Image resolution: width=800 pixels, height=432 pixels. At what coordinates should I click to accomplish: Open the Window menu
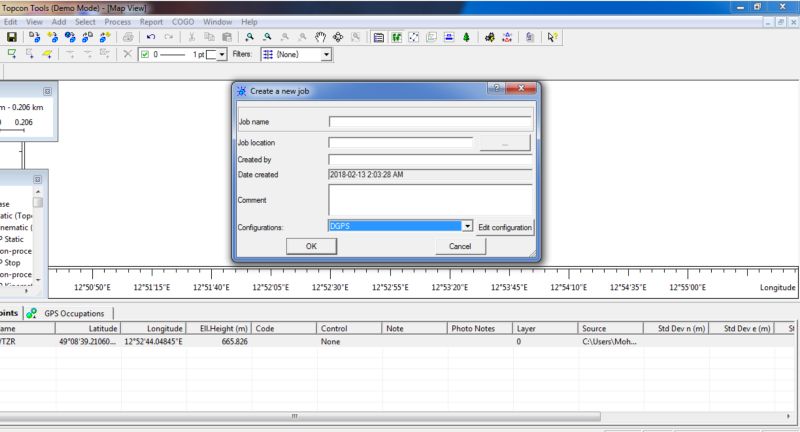[217, 22]
